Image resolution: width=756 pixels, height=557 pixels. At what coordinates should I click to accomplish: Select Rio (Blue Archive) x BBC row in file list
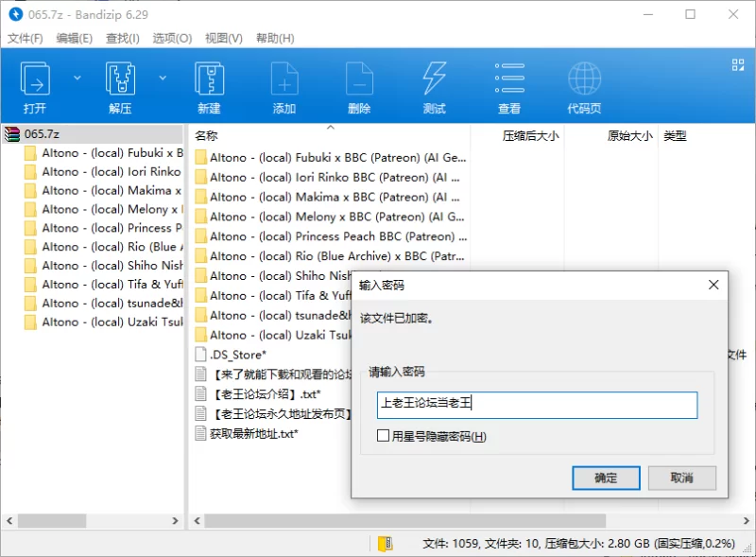tap(331, 257)
